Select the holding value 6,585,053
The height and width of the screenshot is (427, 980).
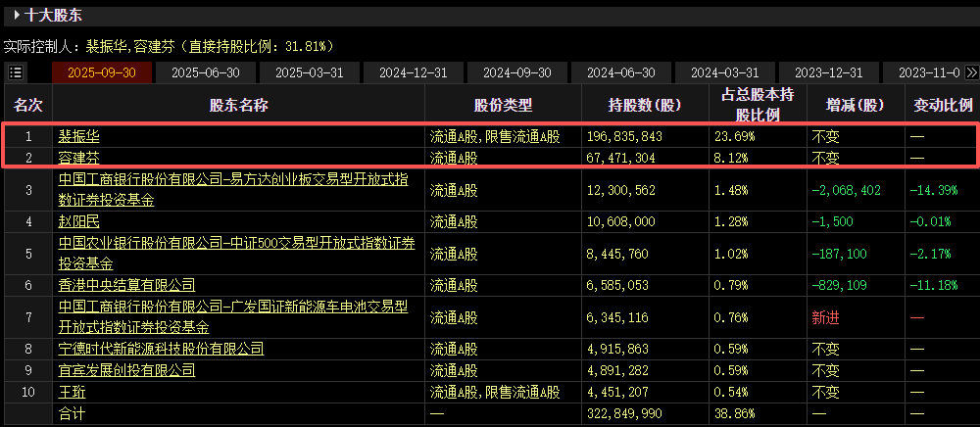618,285
